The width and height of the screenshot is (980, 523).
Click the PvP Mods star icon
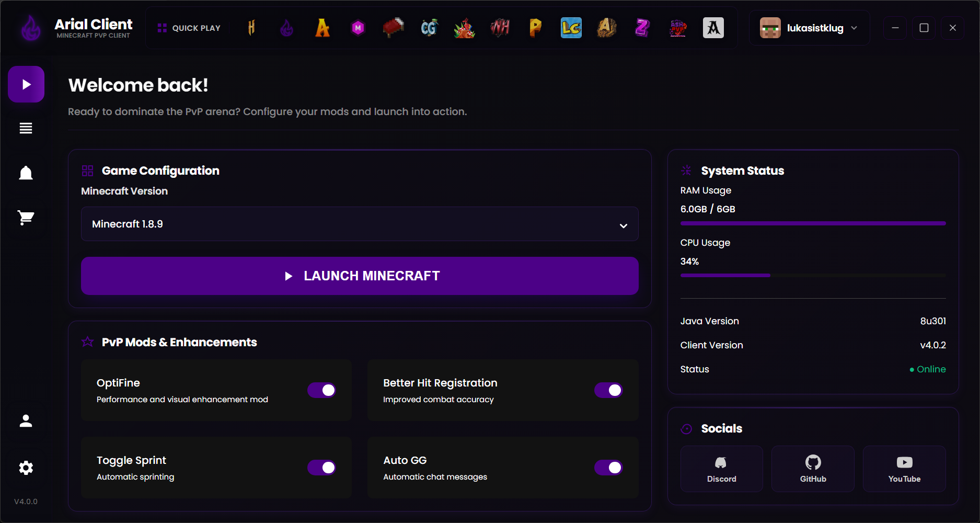pyautogui.click(x=87, y=342)
